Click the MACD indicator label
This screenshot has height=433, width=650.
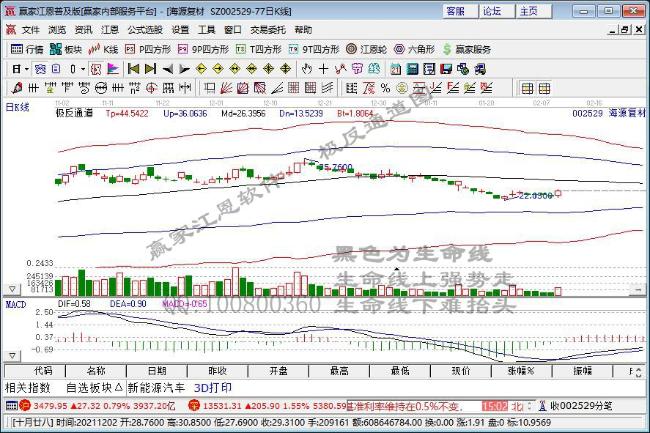pos(16,304)
